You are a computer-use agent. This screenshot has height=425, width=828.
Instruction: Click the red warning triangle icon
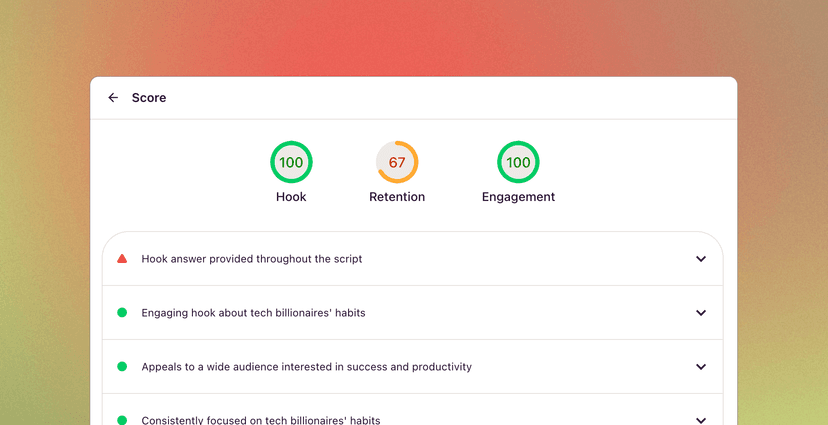tap(122, 259)
